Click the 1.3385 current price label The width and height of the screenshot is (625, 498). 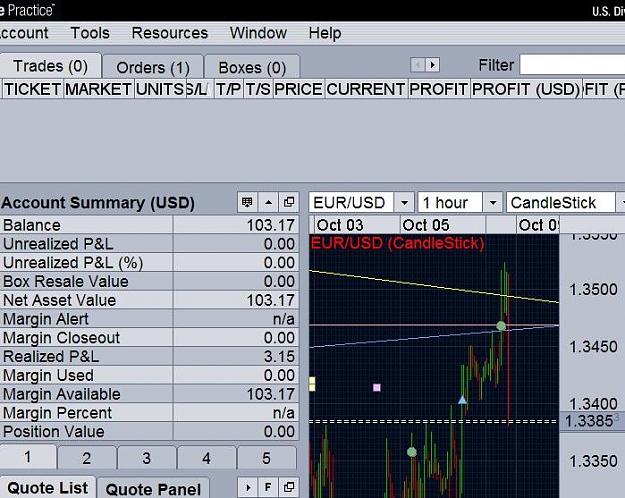[592, 421]
